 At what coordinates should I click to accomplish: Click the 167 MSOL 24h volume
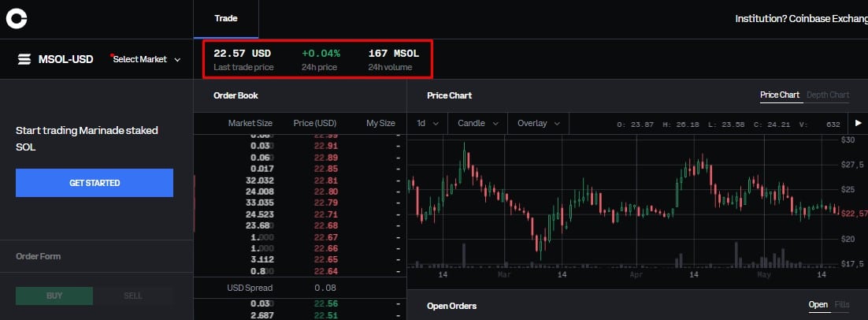pos(394,54)
